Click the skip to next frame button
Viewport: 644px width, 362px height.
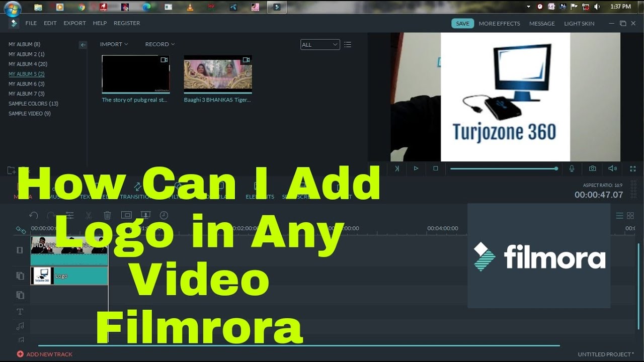[x=397, y=168]
